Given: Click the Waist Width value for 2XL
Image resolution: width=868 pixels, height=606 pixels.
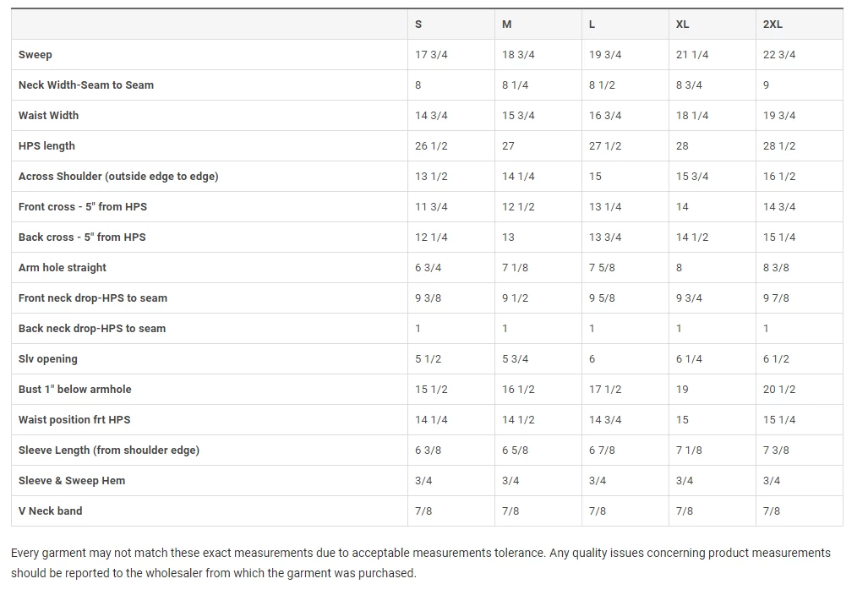Looking at the screenshot, I should pos(778,116).
